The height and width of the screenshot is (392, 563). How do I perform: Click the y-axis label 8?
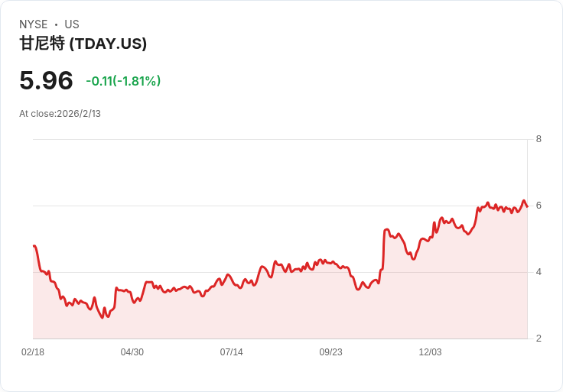[539, 139]
